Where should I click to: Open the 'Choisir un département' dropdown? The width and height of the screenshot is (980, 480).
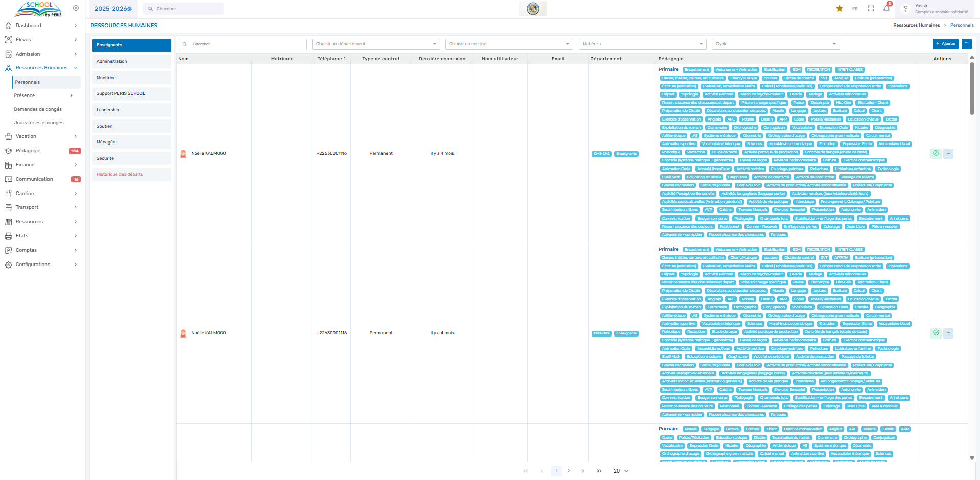coord(375,44)
